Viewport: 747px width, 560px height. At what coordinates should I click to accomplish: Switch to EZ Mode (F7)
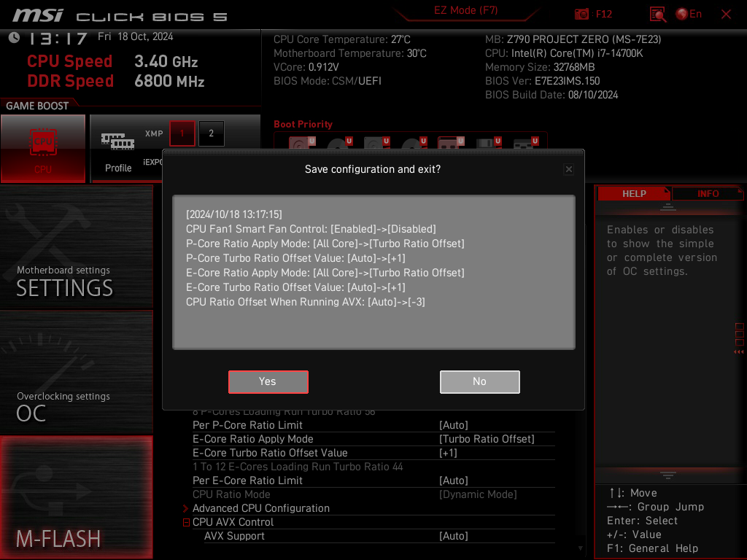(465, 10)
